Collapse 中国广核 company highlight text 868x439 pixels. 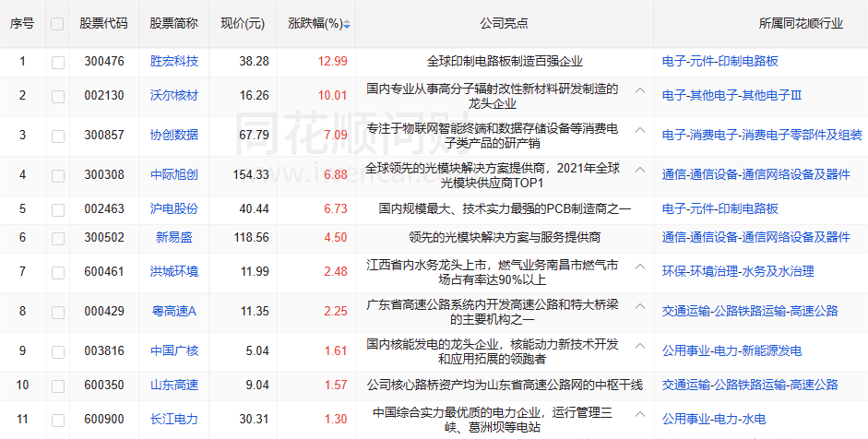(x=639, y=344)
